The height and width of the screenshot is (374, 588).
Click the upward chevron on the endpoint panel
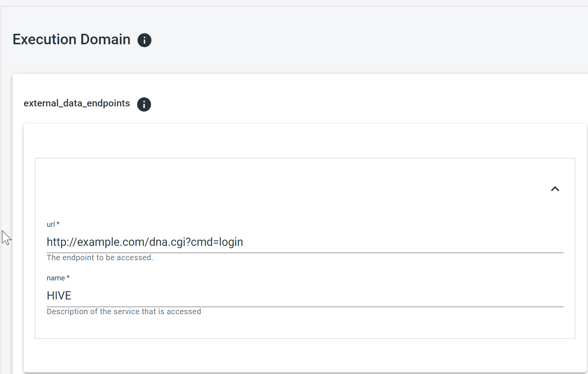pyautogui.click(x=555, y=189)
